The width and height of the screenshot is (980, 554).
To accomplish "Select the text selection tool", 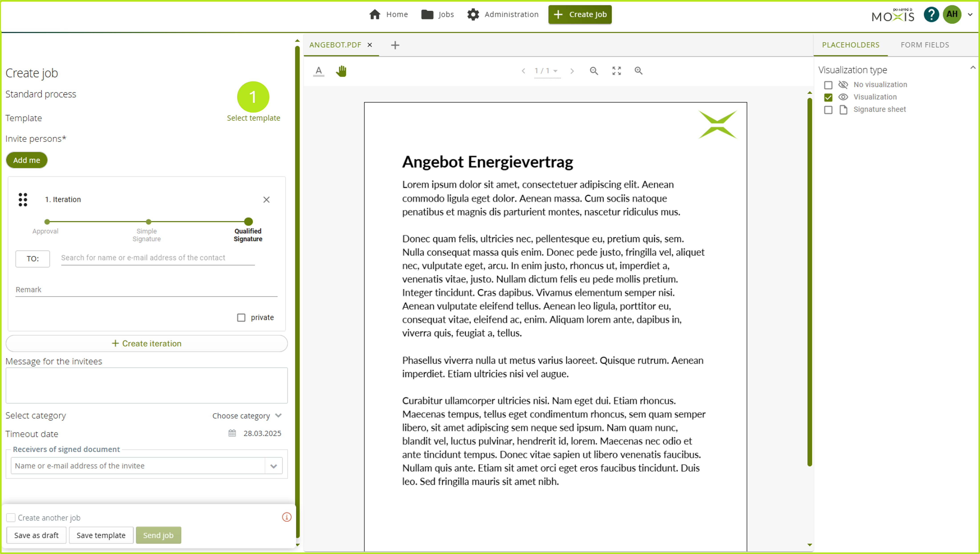I will [319, 71].
